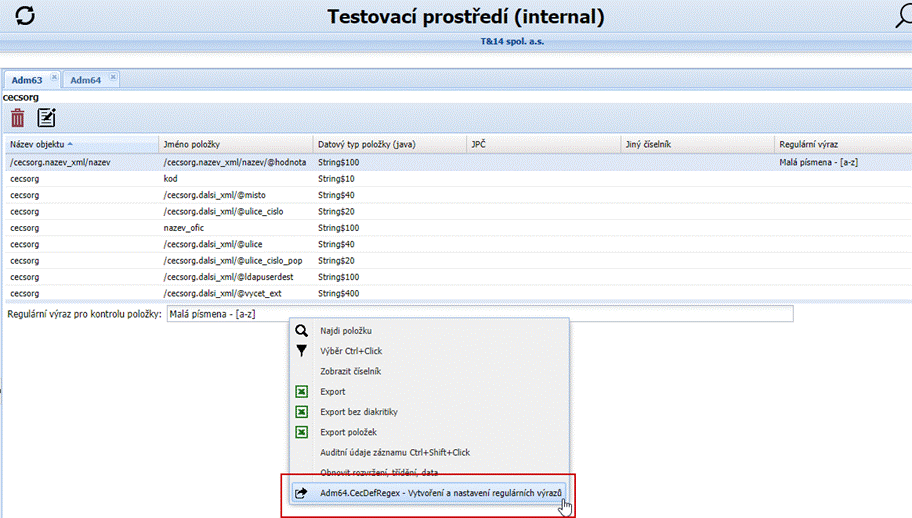Select Výběr Ctrl+Click menu entry
This screenshot has width=912, height=518.
click(351, 351)
